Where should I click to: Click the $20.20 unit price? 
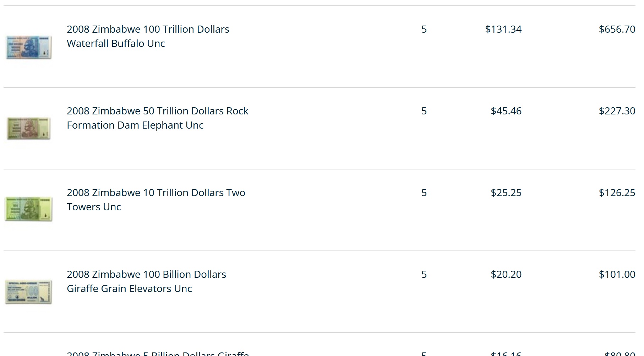point(506,274)
